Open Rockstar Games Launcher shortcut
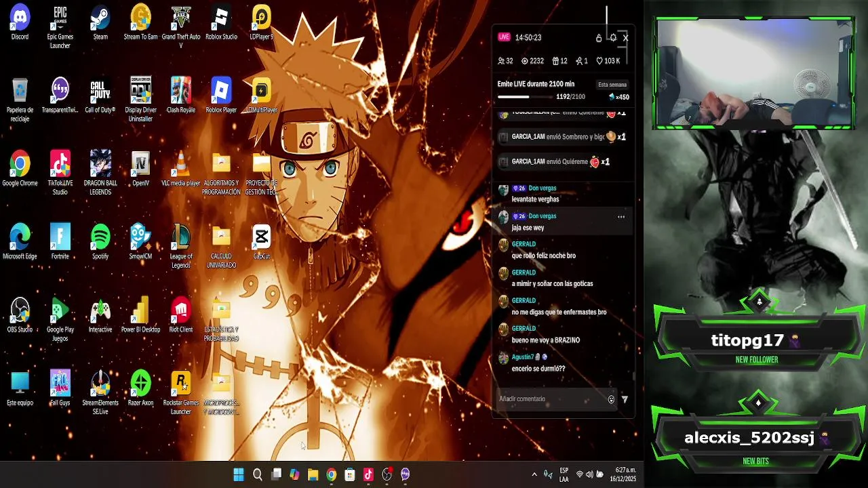The height and width of the screenshot is (488, 868). click(x=180, y=393)
